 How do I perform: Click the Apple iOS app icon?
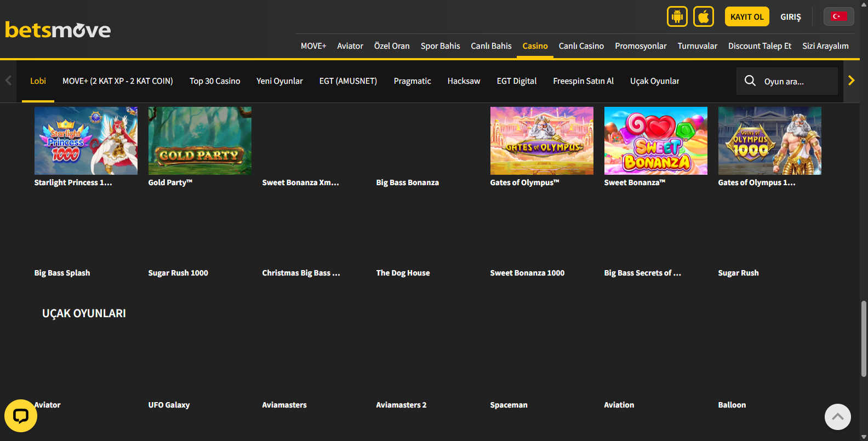(x=704, y=16)
